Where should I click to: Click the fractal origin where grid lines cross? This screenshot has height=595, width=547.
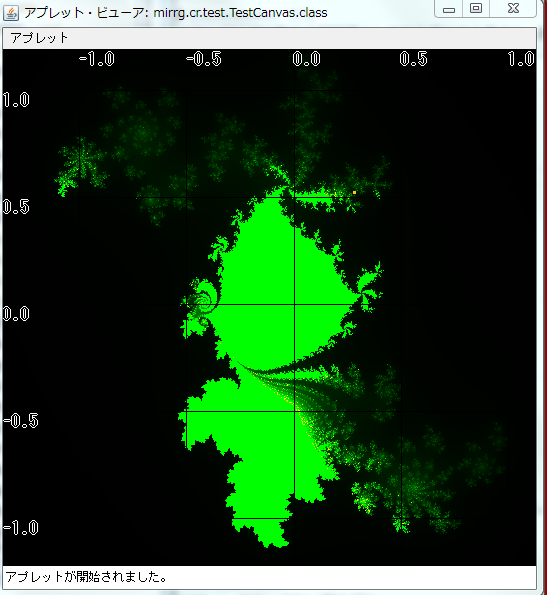(x=295, y=304)
